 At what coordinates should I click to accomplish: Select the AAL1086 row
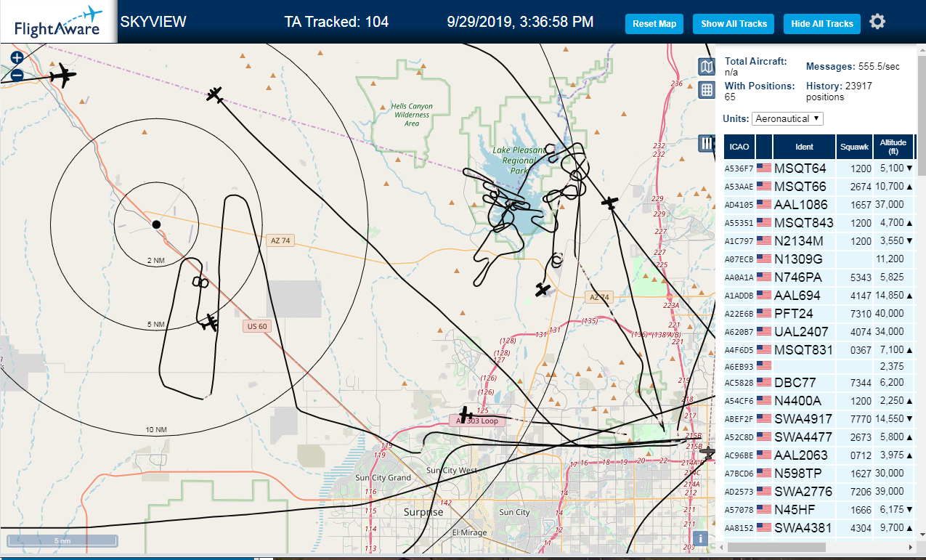819,204
